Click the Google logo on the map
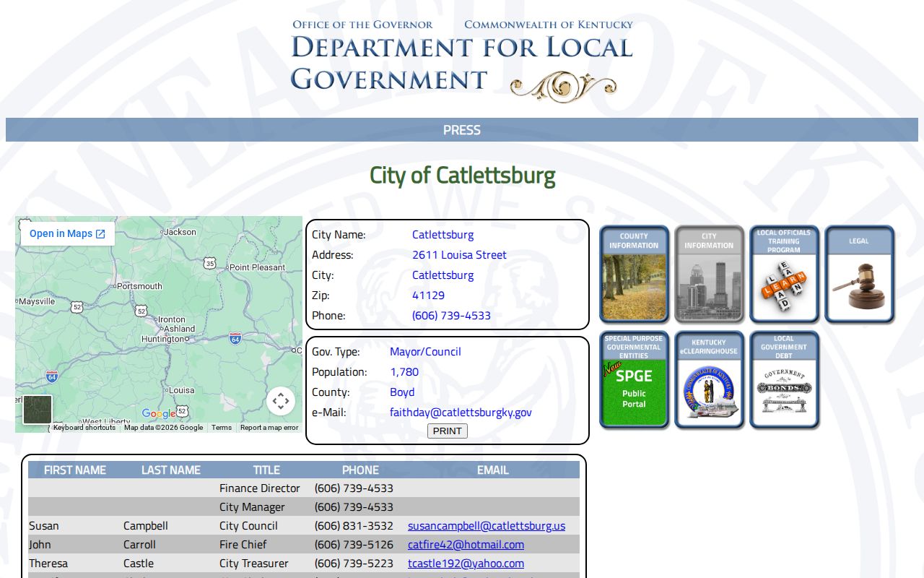The height and width of the screenshot is (578, 924). (x=159, y=413)
